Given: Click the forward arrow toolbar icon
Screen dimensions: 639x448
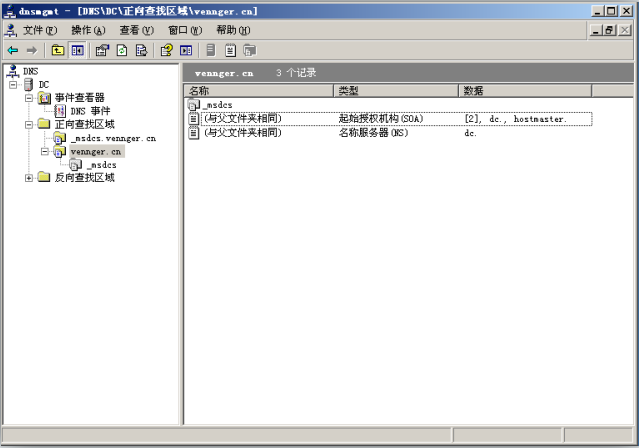Looking at the screenshot, I should [31, 50].
